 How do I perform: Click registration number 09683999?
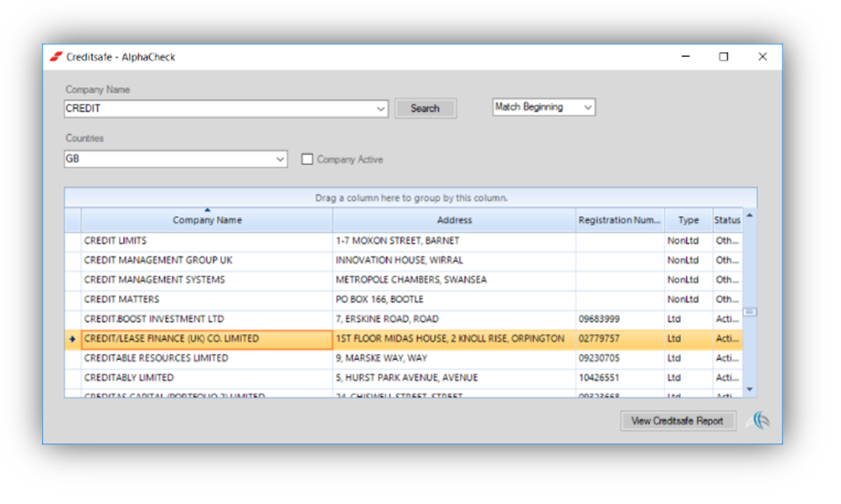(x=599, y=319)
